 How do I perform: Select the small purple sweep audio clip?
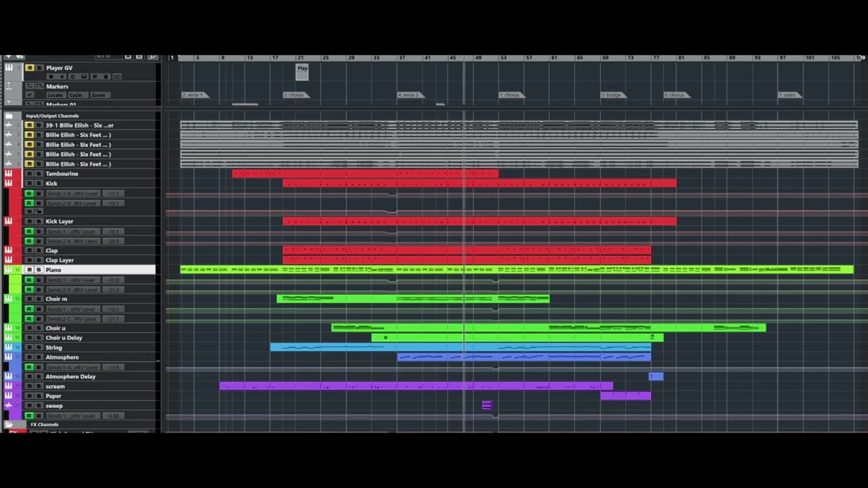pyautogui.click(x=486, y=405)
